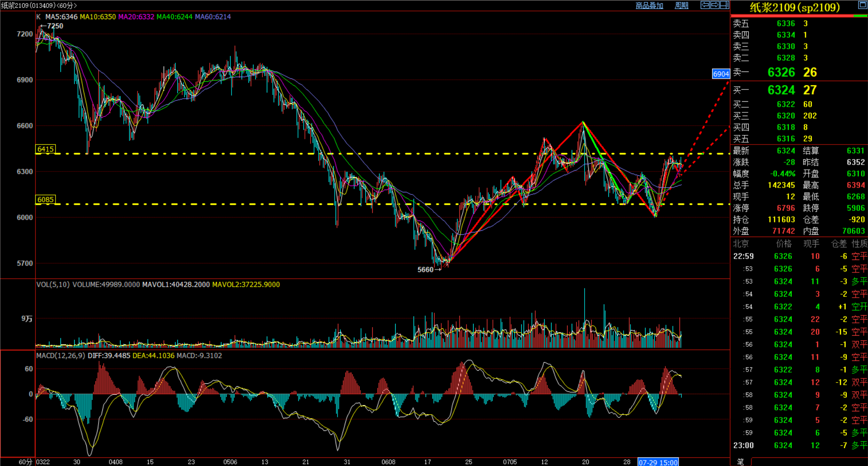Click the 60分 period label at bottom
The height and width of the screenshot is (466, 868).
(25, 462)
